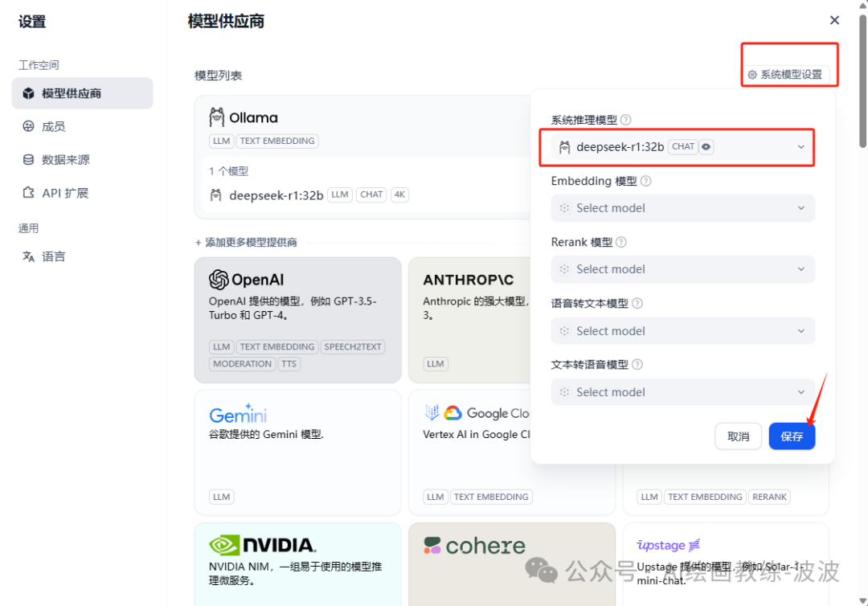
Task: Click the TEXT EMBEDDING tag under Ollama
Action: pos(276,141)
